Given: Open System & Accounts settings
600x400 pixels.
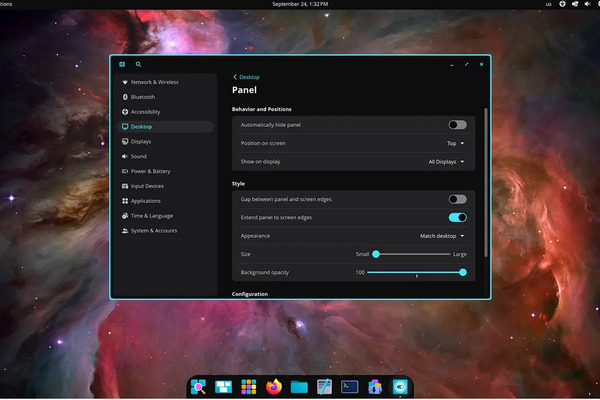Looking at the screenshot, I should click(165, 231).
